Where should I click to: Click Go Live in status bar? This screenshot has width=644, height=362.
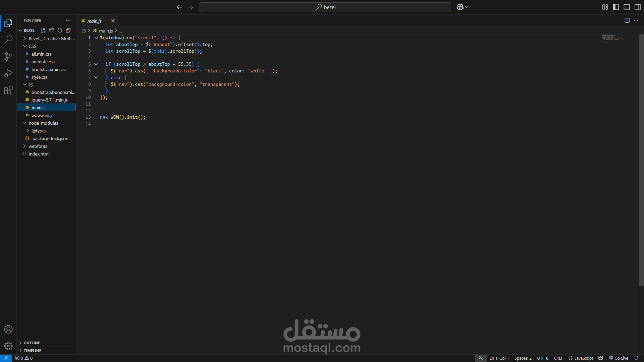point(619,358)
